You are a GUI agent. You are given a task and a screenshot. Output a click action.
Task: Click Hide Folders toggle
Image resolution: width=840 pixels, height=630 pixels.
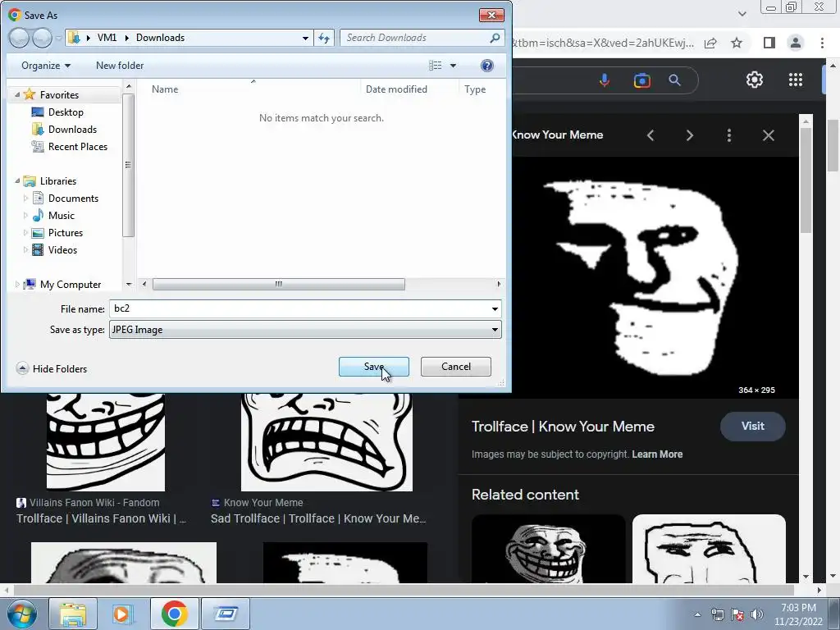click(x=52, y=368)
